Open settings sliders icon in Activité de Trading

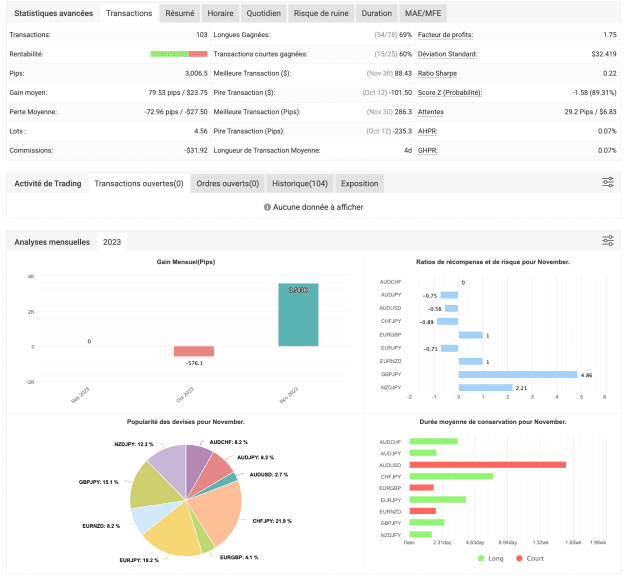click(x=607, y=183)
